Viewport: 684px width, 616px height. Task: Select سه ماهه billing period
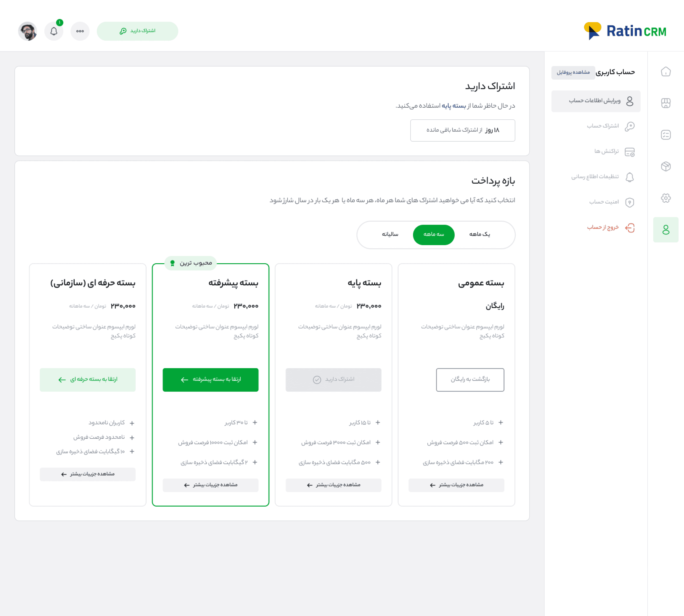434,235
